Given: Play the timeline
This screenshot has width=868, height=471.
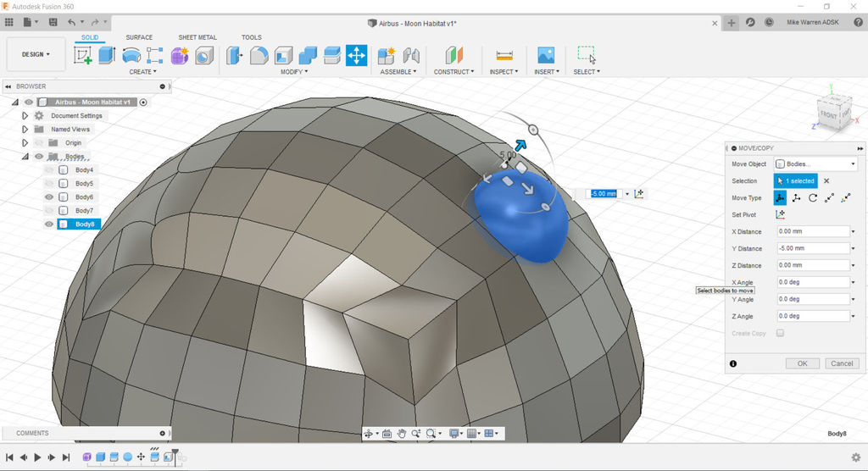Looking at the screenshot, I should tap(37, 457).
